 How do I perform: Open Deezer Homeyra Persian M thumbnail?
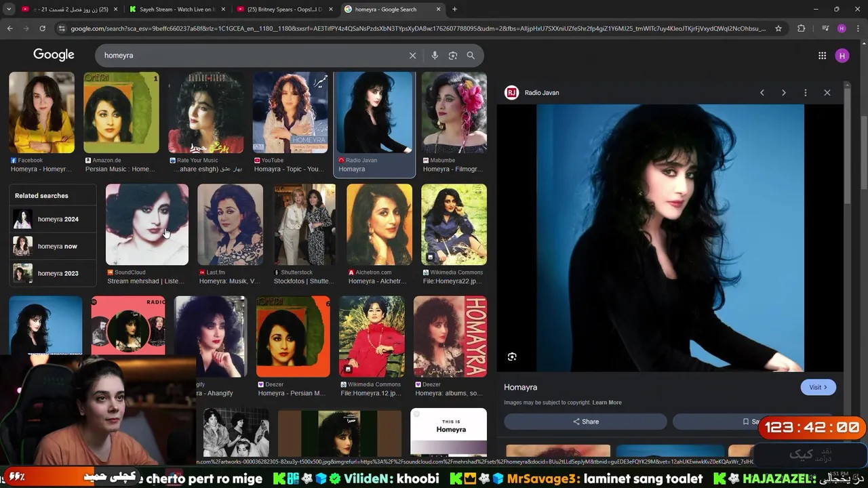click(x=293, y=336)
